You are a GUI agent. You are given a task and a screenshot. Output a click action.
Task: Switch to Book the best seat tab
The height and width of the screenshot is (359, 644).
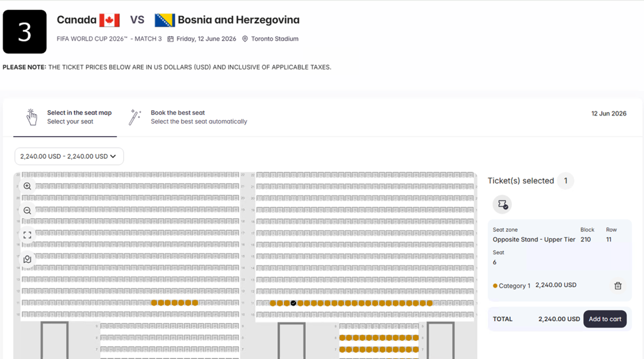(198, 117)
